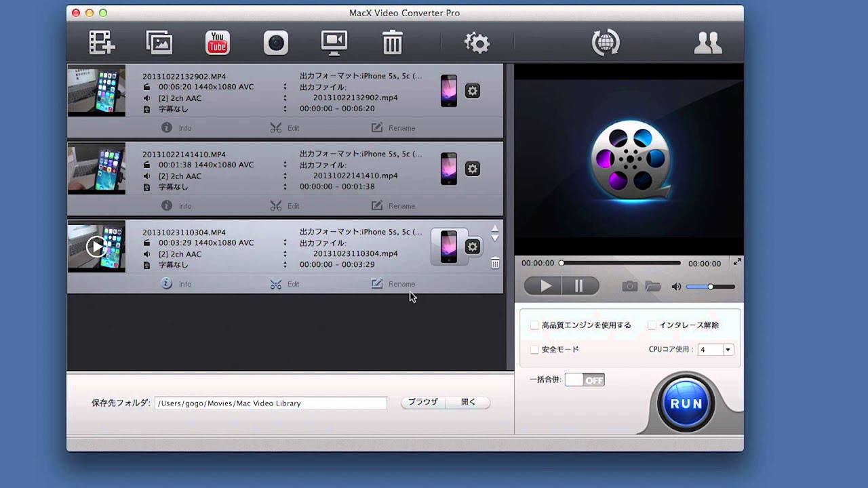Image resolution: width=868 pixels, height=488 pixels.
Task: Play thumbnail of 20131023110304.MP4
Action: pos(96,246)
